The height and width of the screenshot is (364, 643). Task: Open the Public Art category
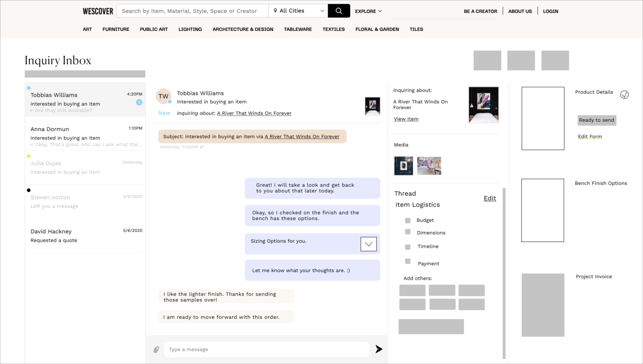(x=154, y=29)
